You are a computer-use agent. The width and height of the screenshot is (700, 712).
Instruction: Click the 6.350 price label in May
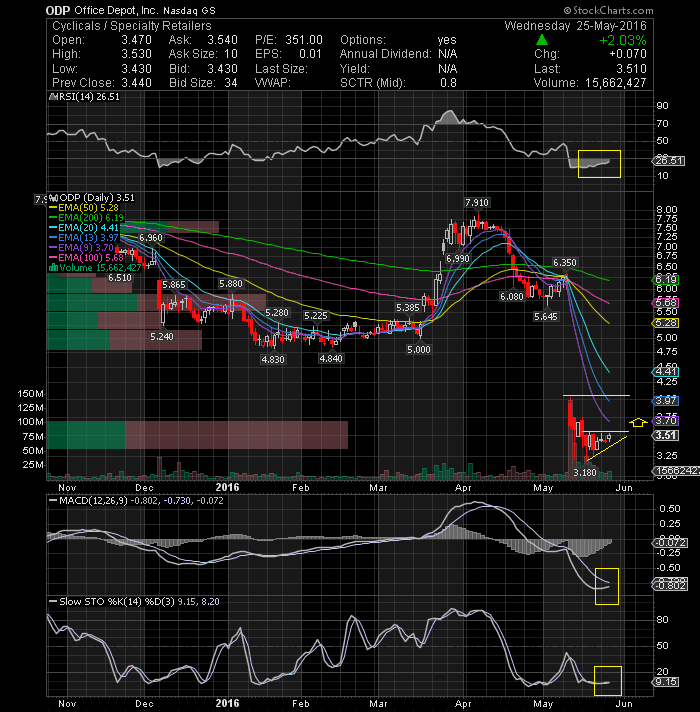564,262
